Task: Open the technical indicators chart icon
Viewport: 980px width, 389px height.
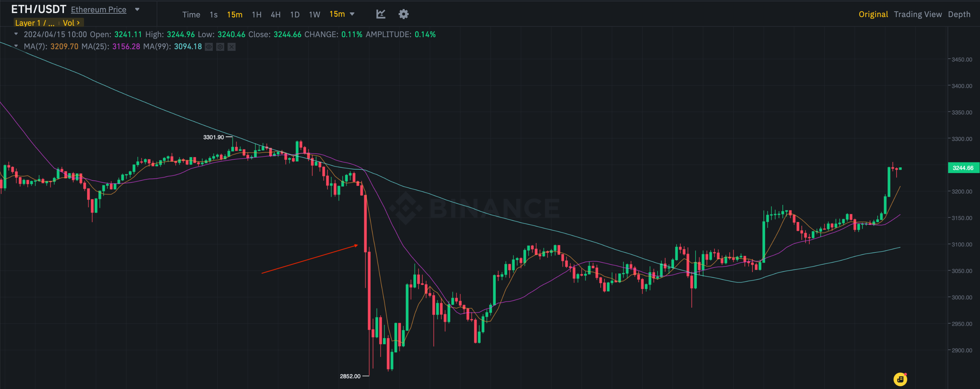Action: (x=381, y=14)
